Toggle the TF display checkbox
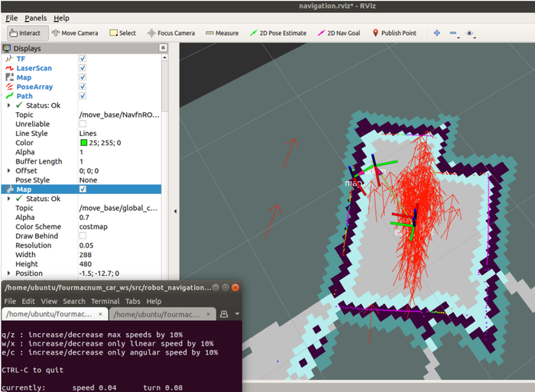The height and width of the screenshot is (392, 535). pyautogui.click(x=83, y=59)
